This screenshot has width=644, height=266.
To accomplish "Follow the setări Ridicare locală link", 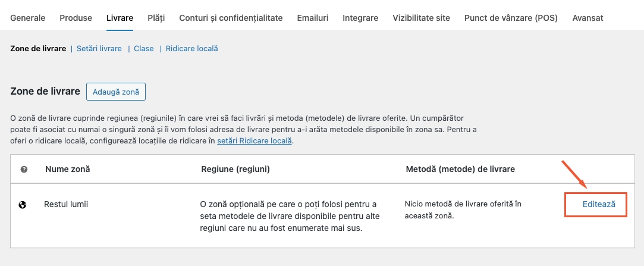I will coord(255,140).
